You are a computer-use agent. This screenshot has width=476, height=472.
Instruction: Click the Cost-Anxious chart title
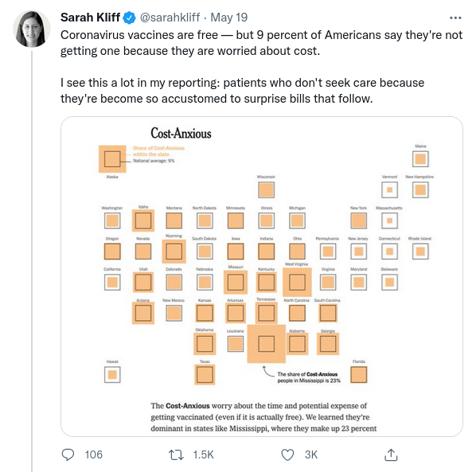point(181,133)
